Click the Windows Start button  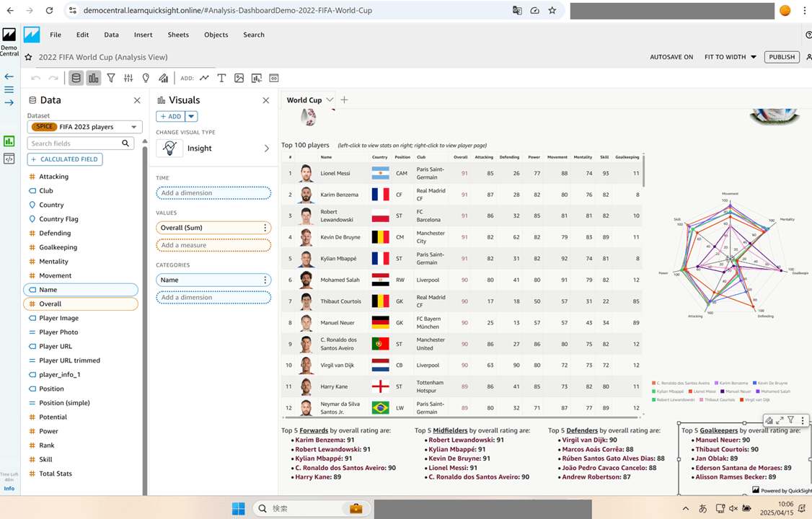pyautogui.click(x=238, y=508)
